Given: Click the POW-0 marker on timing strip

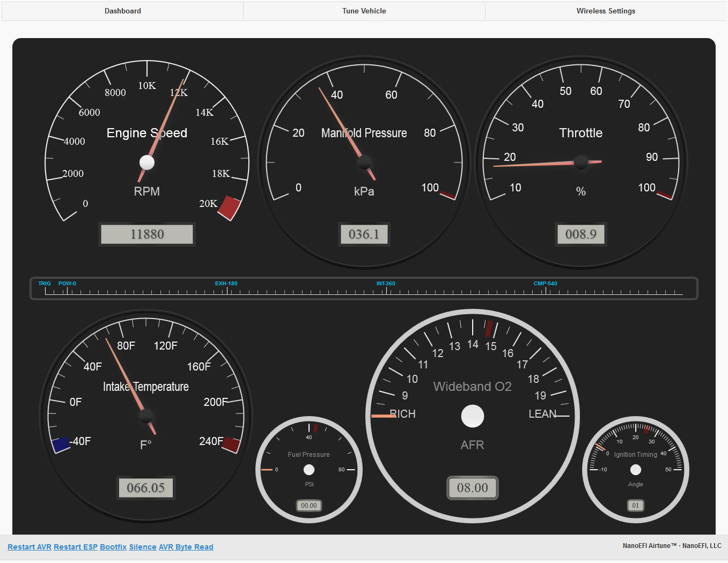Looking at the screenshot, I should [67, 284].
